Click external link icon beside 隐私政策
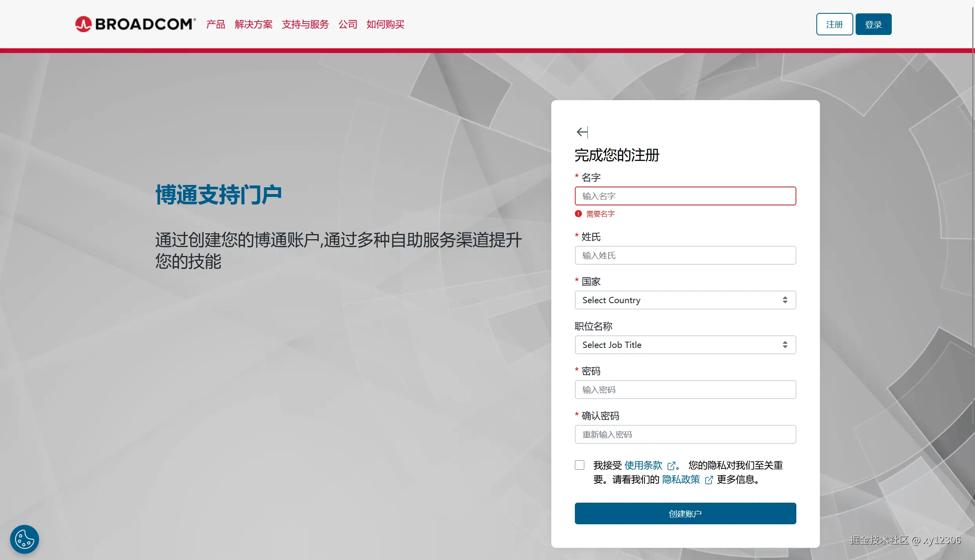975x560 pixels. click(709, 480)
